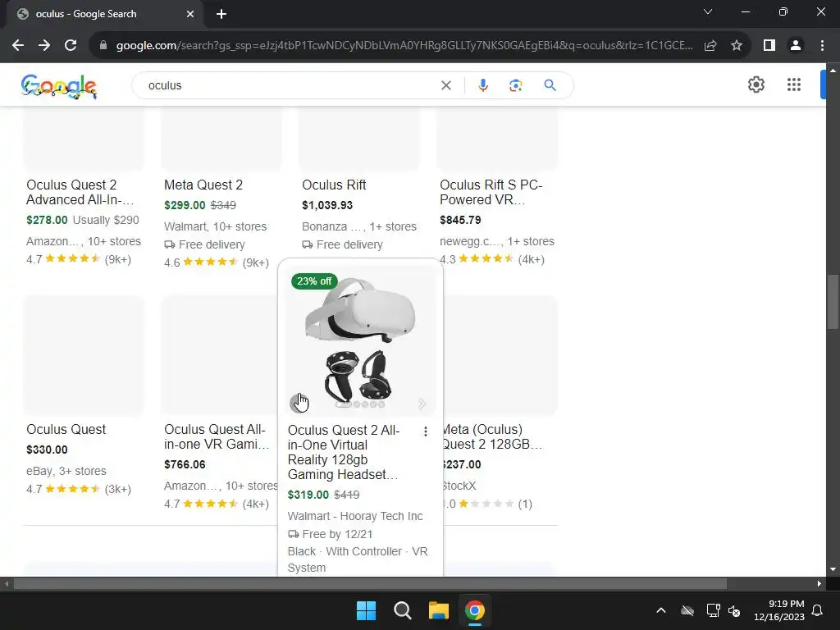Open the Oculus Quest $330.00 listing
840x630 pixels.
click(x=66, y=429)
